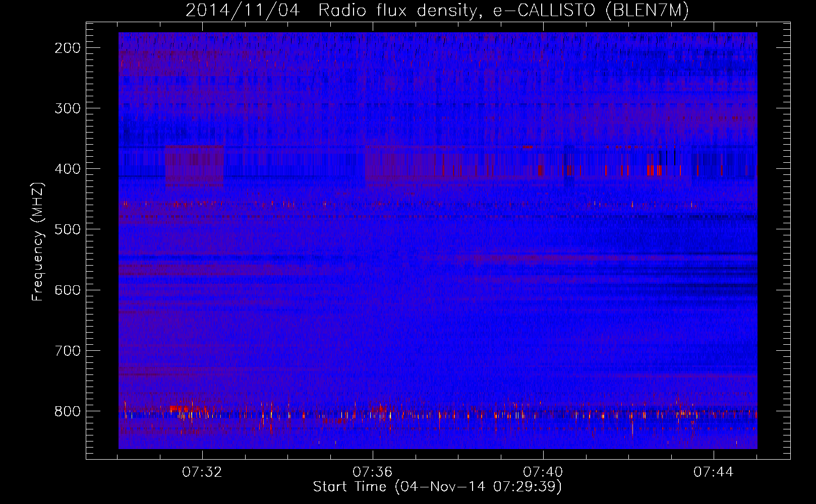Click the 300 frequency tick label

(67, 108)
